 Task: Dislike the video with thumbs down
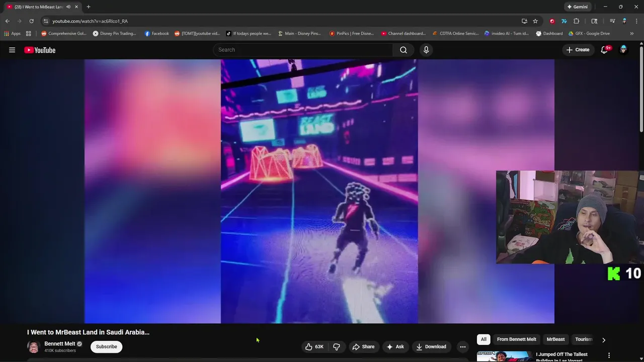pos(337,346)
